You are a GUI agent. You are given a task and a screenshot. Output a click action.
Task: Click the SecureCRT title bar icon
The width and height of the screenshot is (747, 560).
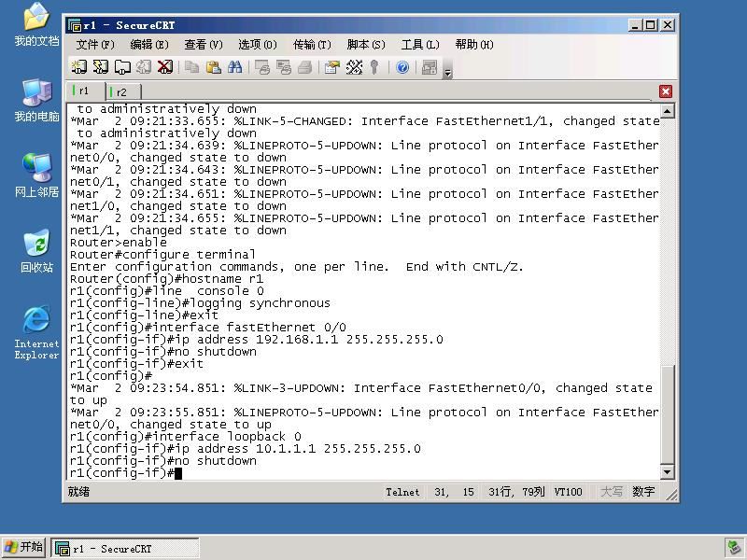pyautogui.click(x=75, y=25)
